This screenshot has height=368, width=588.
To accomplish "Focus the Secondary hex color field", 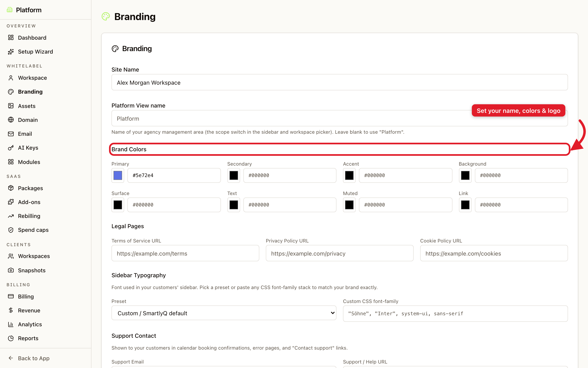I will (x=290, y=175).
